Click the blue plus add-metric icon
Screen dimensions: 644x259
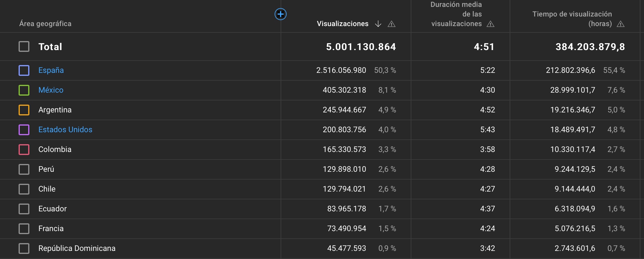tap(280, 14)
